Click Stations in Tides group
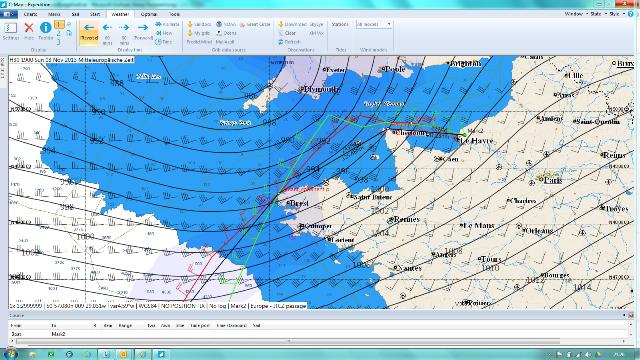The width and height of the screenshot is (640, 360). pyautogui.click(x=340, y=24)
